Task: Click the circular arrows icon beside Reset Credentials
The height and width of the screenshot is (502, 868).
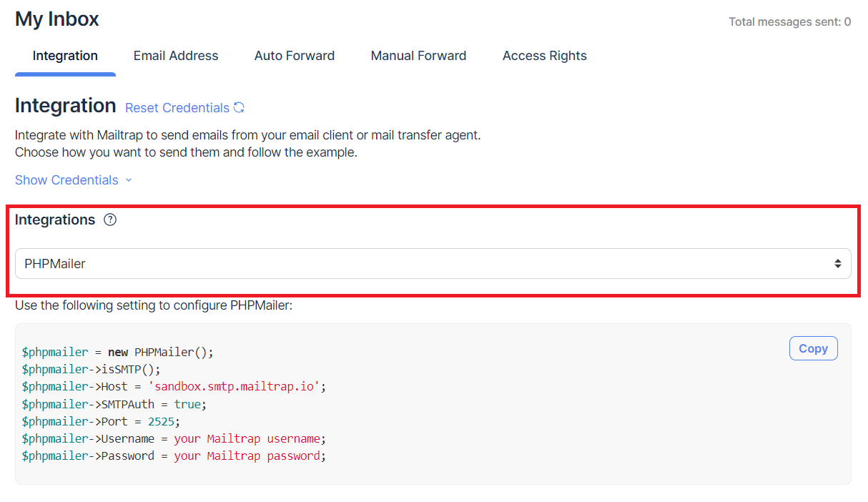Action: tap(240, 108)
